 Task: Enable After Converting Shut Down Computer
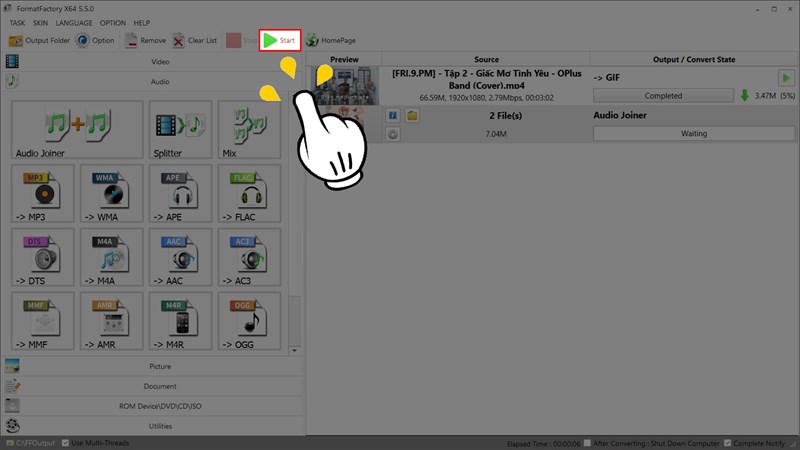tap(587, 443)
